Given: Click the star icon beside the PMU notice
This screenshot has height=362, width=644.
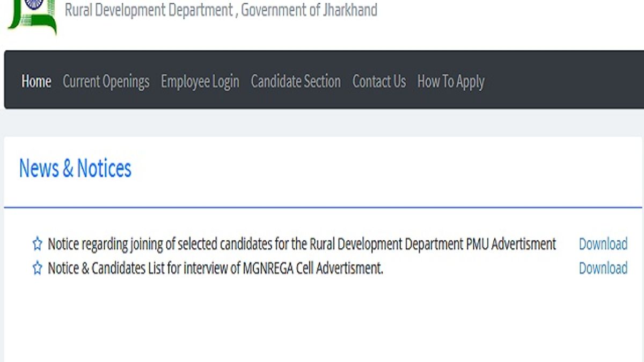Looking at the screenshot, I should pyautogui.click(x=37, y=245).
